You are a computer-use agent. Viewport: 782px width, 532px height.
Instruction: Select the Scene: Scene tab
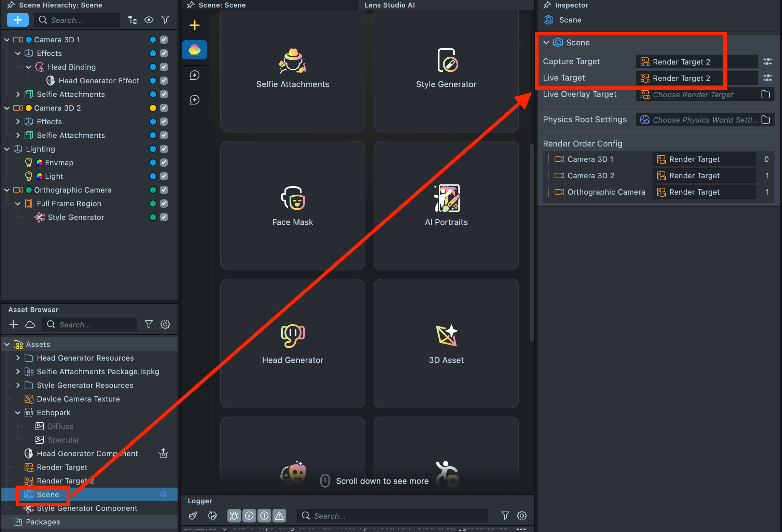coord(222,5)
